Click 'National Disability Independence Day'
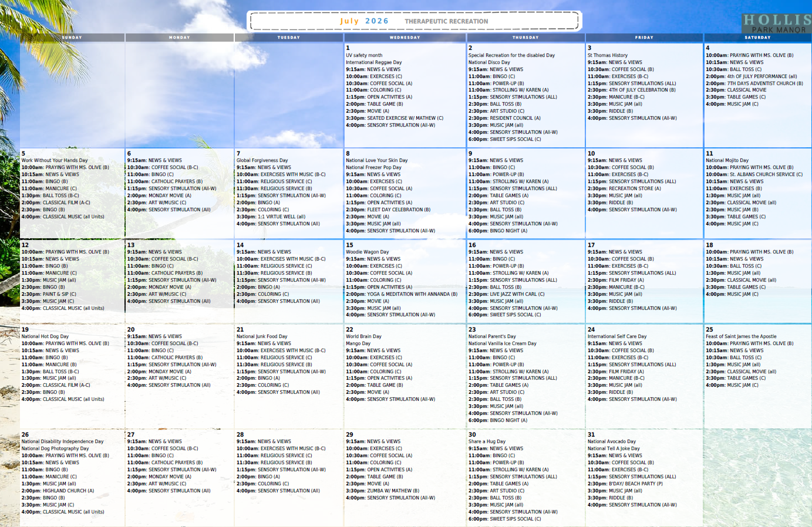812x527 pixels. 62,441
